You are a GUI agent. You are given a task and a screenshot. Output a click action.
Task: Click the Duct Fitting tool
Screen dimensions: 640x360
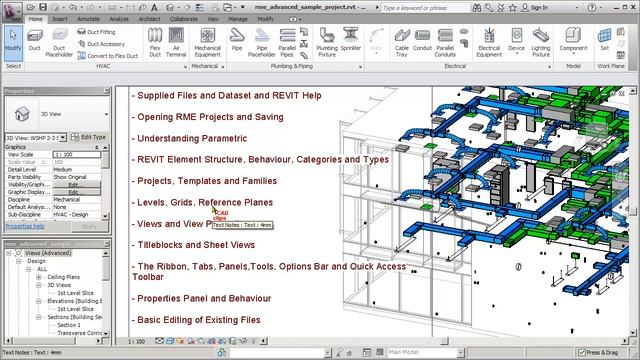pos(96,32)
